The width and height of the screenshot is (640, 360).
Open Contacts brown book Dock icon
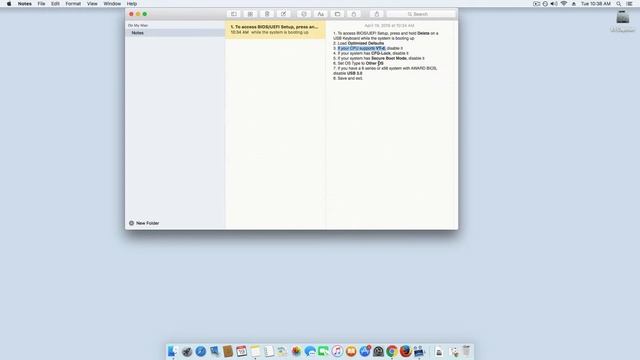pos(228,351)
